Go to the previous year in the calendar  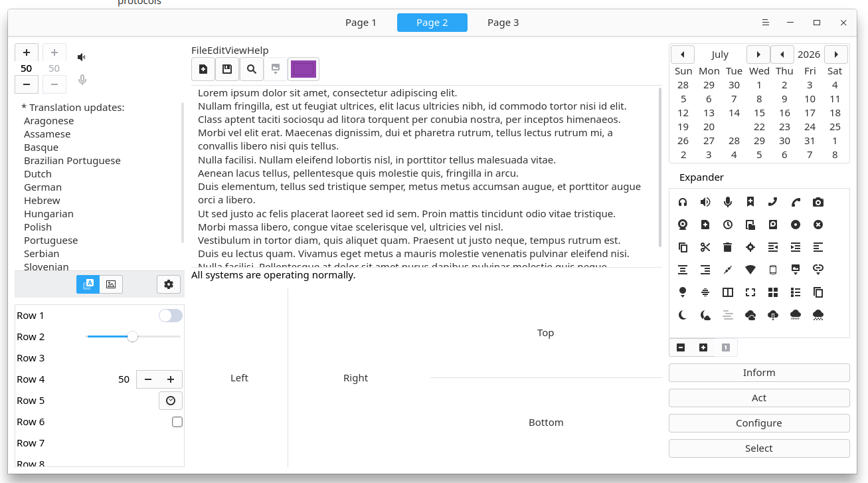click(x=782, y=54)
